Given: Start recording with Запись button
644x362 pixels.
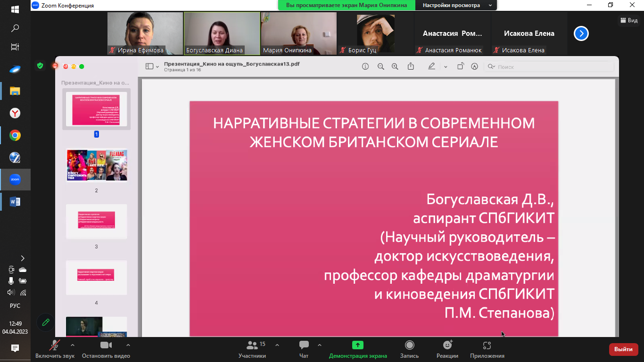Looking at the screenshot, I should pyautogui.click(x=409, y=349).
